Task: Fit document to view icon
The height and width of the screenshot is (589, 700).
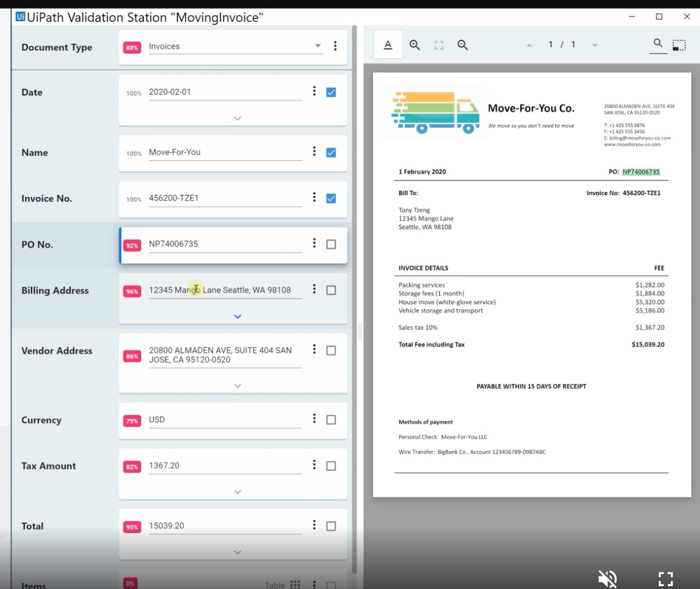Action: [x=439, y=45]
